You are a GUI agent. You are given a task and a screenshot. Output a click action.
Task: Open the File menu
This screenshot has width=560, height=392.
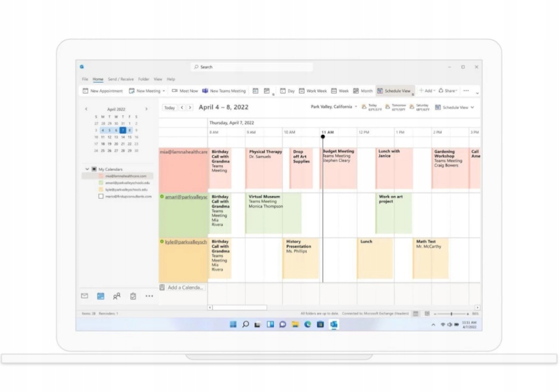point(85,79)
